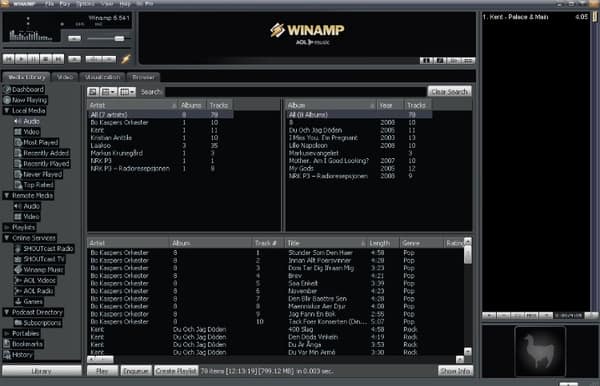Open Winamp Music service
Screen dimensions: 600x386
click(39, 270)
